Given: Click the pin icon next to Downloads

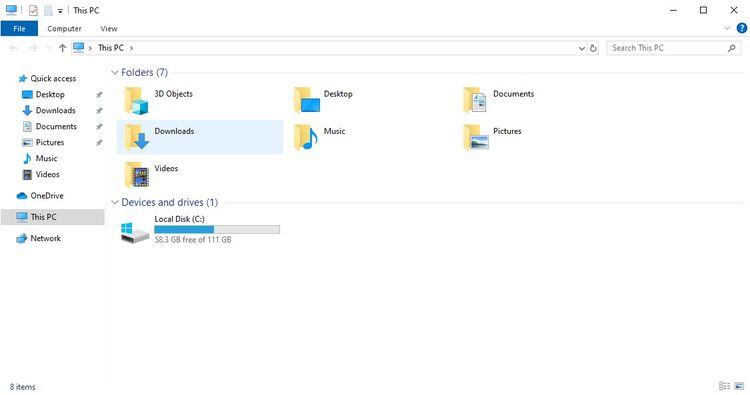Looking at the screenshot, I should pyautogui.click(x=99, y=110).
